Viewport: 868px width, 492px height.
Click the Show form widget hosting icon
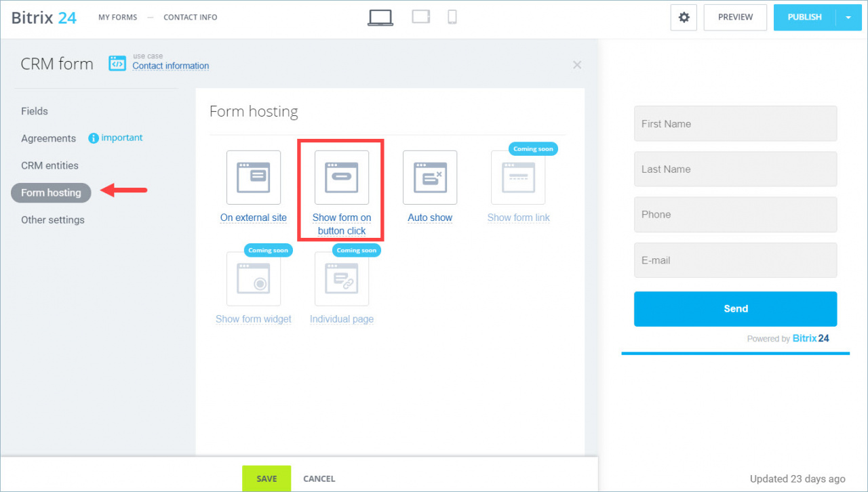tap(254, 279)
